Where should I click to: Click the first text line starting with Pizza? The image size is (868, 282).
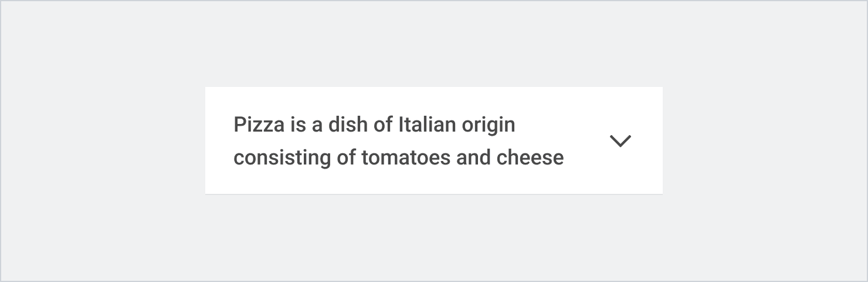click(x=374, y=125)
